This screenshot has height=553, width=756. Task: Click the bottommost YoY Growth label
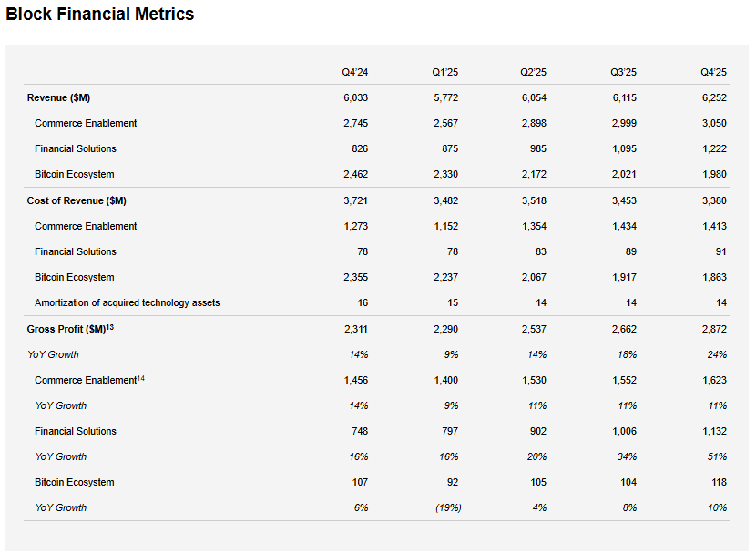click(x=61, y=507)
